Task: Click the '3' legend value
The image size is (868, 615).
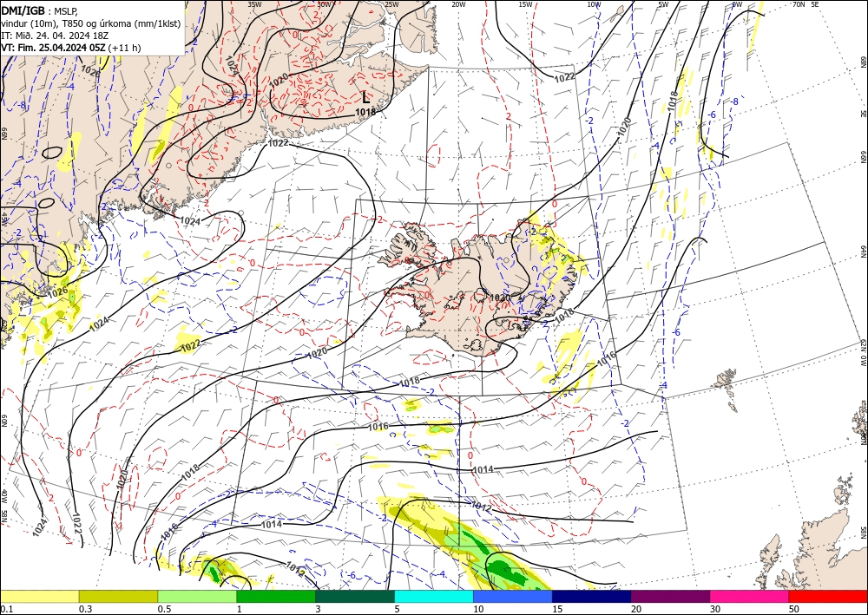Action: click(319, 609)
